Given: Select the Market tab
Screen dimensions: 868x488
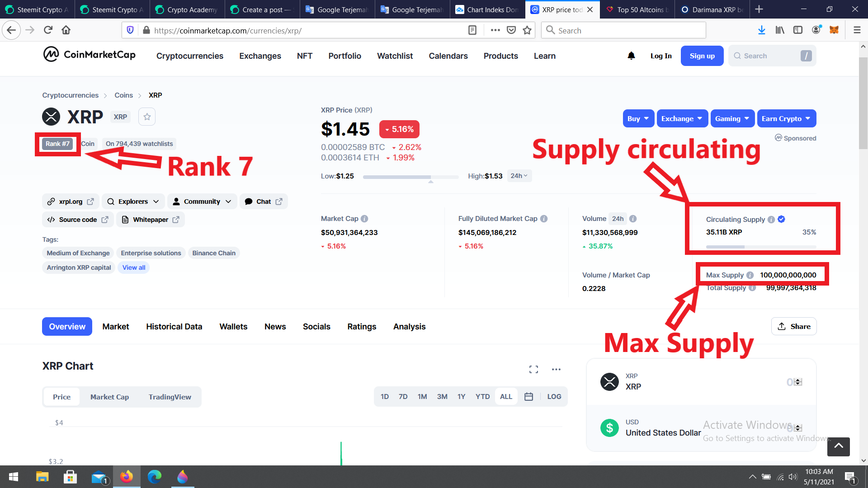Looking at the screenshot, I should 116,327.
